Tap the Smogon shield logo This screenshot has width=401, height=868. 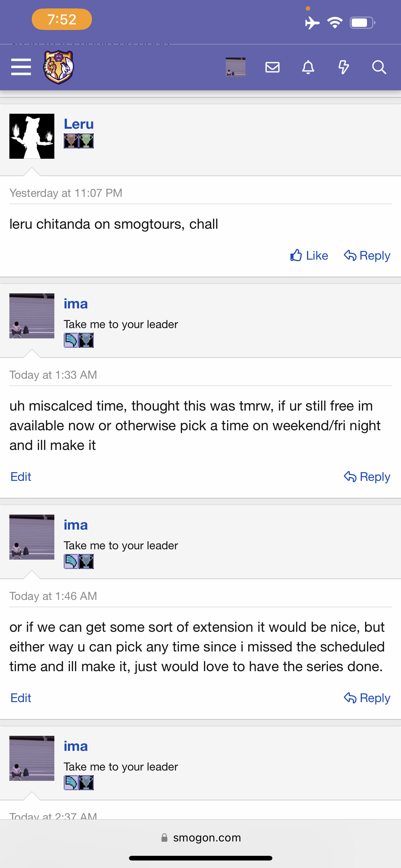[x=59, y=67]
